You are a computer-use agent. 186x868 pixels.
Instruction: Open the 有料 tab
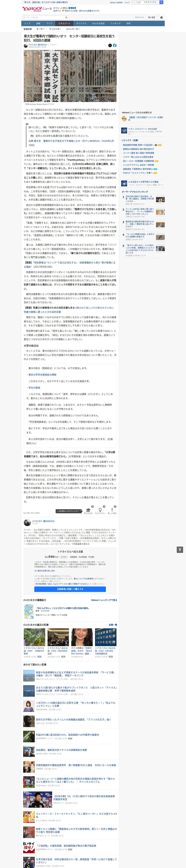[x=128, y=24]
